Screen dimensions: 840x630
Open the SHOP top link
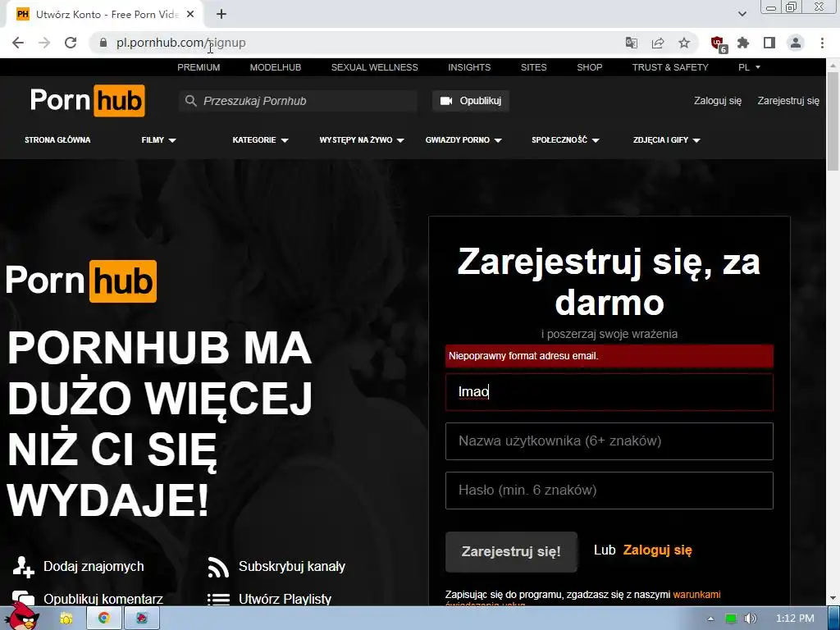coord(589,67)
